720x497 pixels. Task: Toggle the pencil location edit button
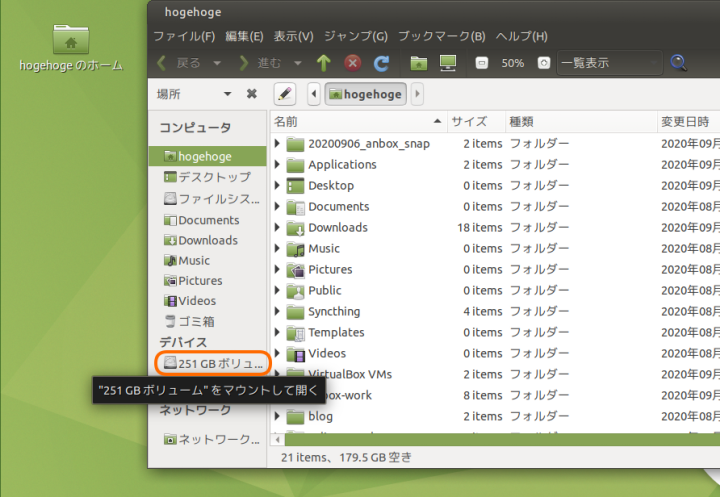[285, 94]
